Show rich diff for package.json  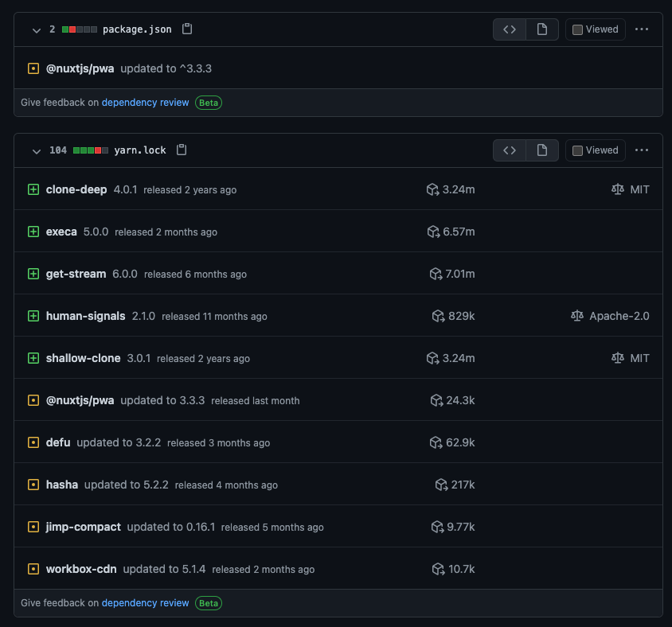pos(542,29)
